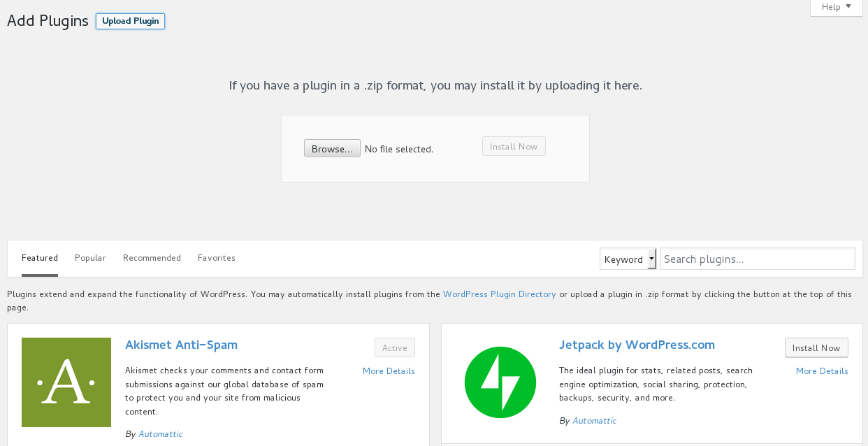Click Browse to choose a plugin file
Image resolution: width=868 pixels, height=446 pixels.
(332, 148)
